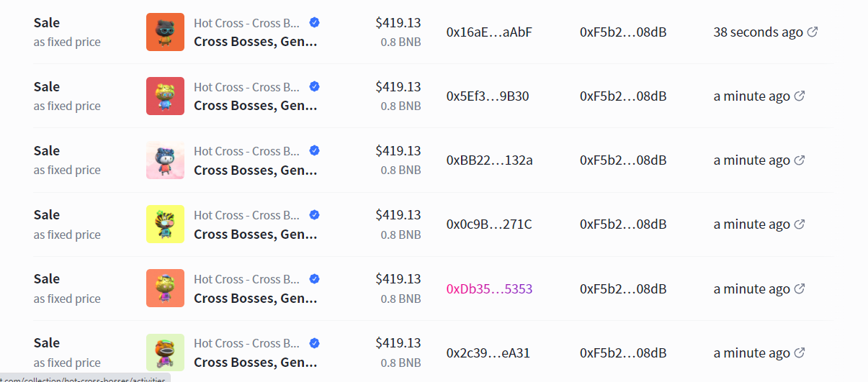Open the pink background NFT thumbnail
The width and height of the screenshot is (868, 382).
[165, 160]
